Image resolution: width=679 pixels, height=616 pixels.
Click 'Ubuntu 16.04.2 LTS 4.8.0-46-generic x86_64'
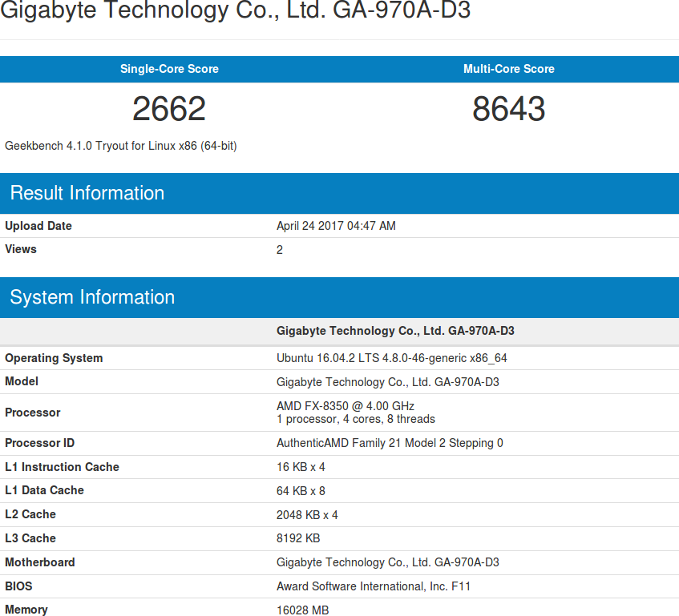[x=392, y=358]
